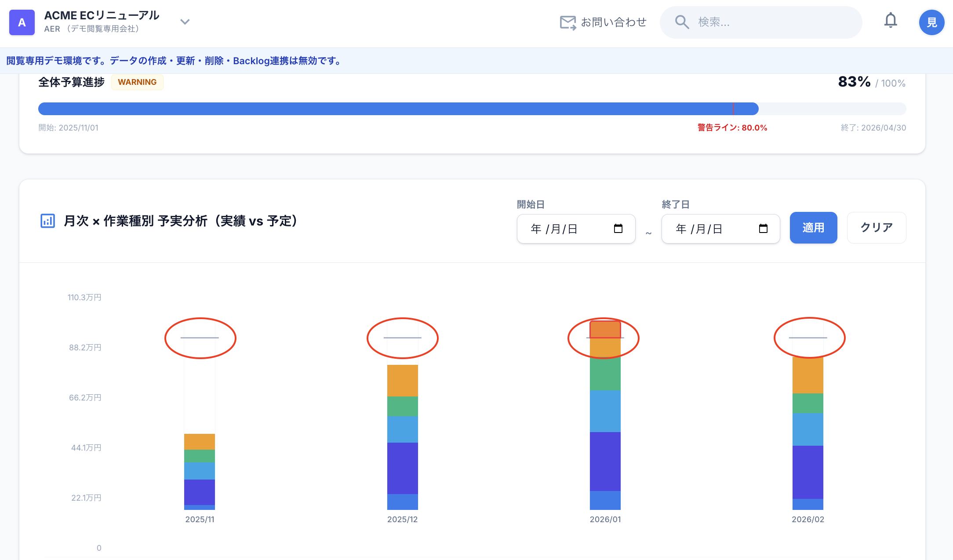Screen dimensions: 953x560
Task: Open the calendar picker in 開始日 field
Action: [618, 229]
